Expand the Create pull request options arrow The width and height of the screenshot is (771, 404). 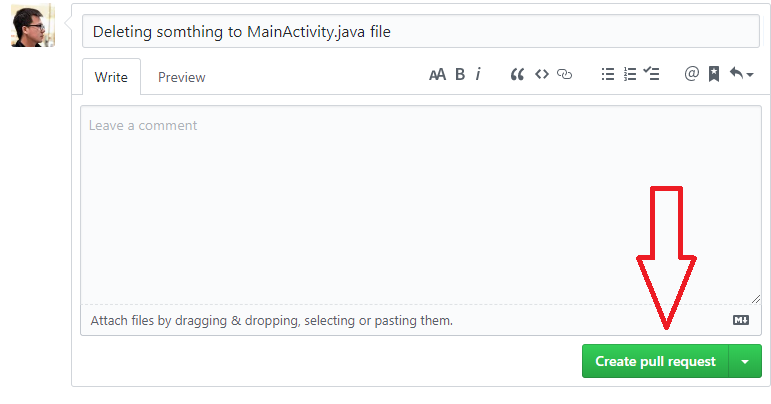tap(745, 361)
